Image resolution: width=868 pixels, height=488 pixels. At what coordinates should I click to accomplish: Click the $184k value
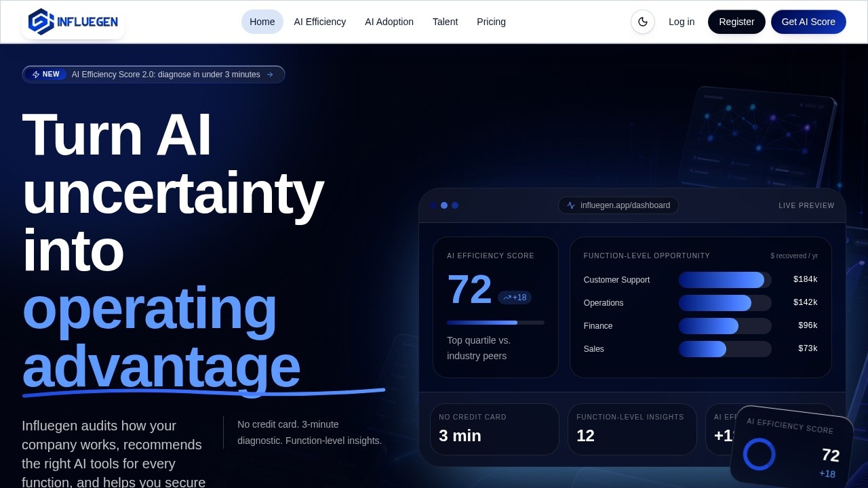[x=806, y=280]
